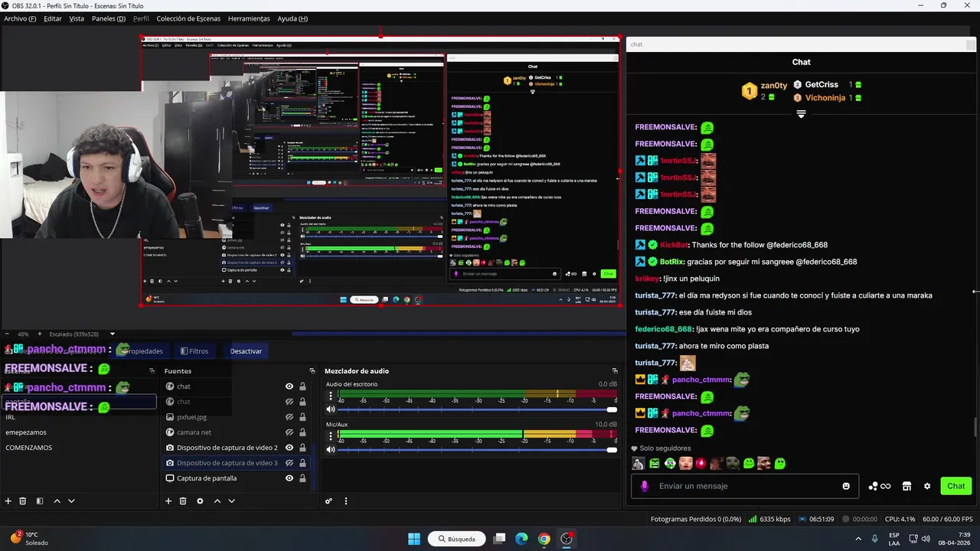The width and height of the screenshot is (980, 551).
Task: Toggle visibility of the pxfuel.jpg source
Action: 289,417
